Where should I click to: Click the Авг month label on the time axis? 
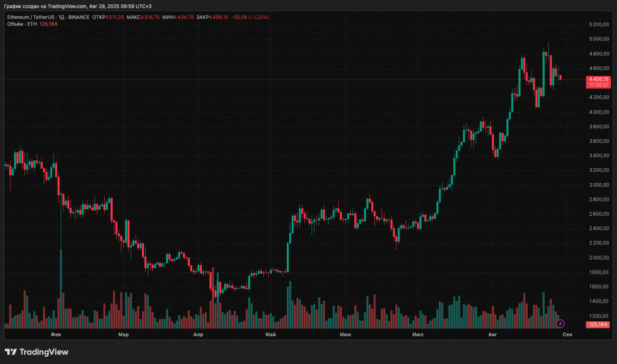493,334
